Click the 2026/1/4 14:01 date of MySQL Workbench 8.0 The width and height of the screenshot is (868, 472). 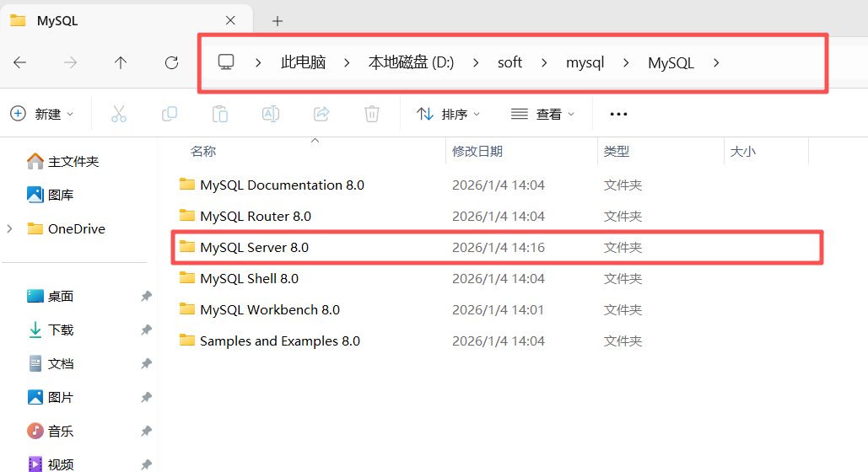pyautogui.click(x=498, y=309)
